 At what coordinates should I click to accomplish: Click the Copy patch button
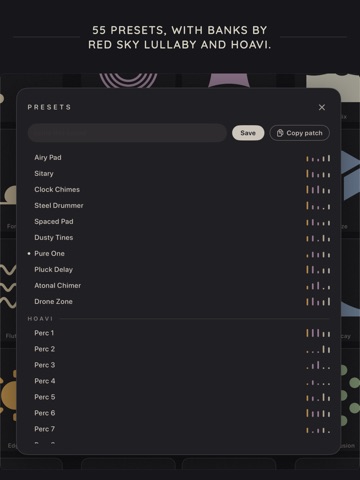click(299, 133)
